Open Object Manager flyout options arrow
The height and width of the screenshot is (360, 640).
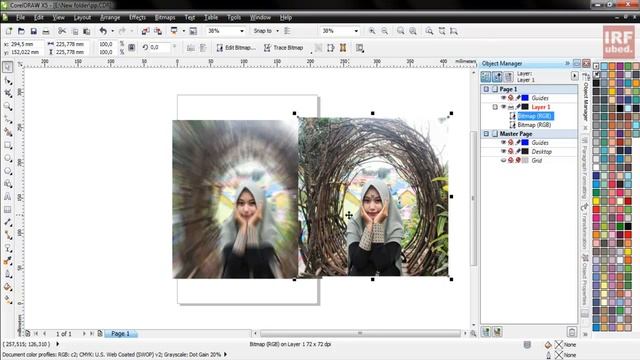pos(574,76)
